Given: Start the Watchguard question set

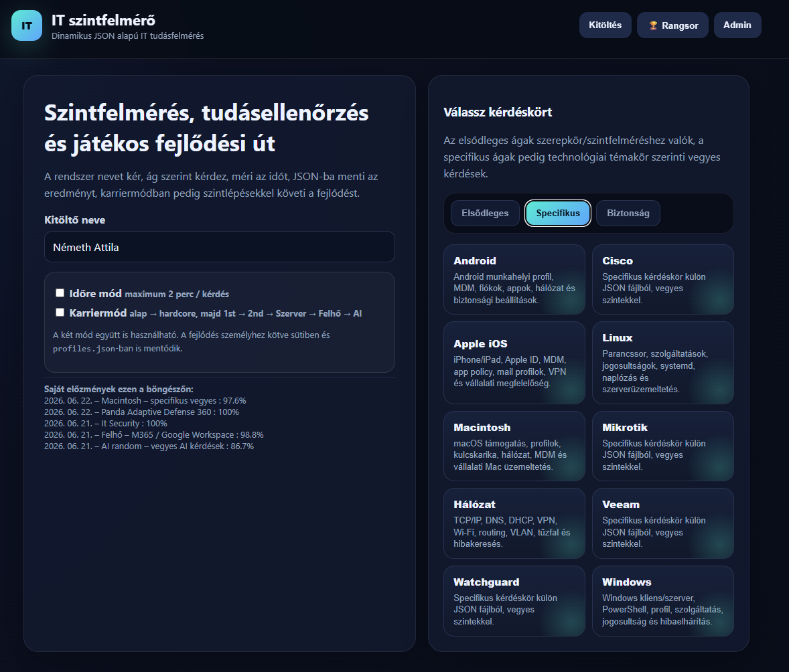Looking at the screenshot, I should tap(514, 601).
